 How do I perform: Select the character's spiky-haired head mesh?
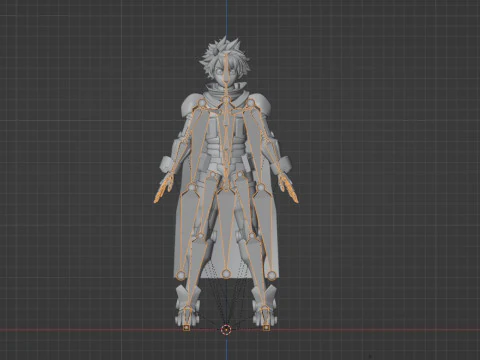pos(225,63)
